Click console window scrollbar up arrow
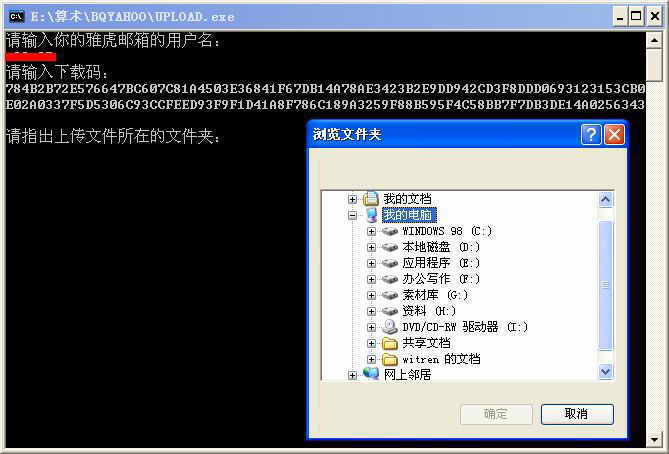This screenshot has width=669, height=454. tap(654, 41)
